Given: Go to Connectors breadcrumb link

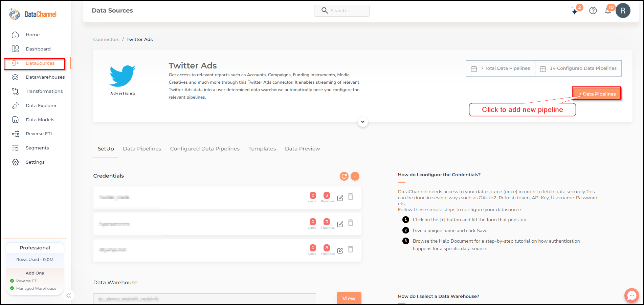Looking at the screenshot, I should (x=106, y=40).
